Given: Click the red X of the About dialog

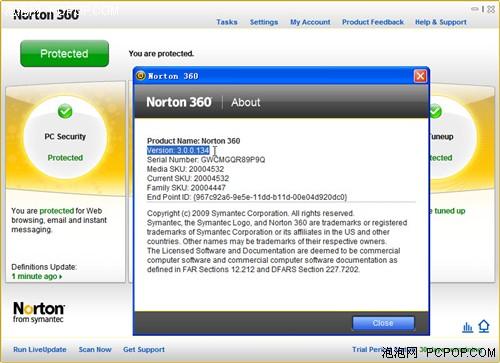Looking at the screenshot, I should [420, 76].
